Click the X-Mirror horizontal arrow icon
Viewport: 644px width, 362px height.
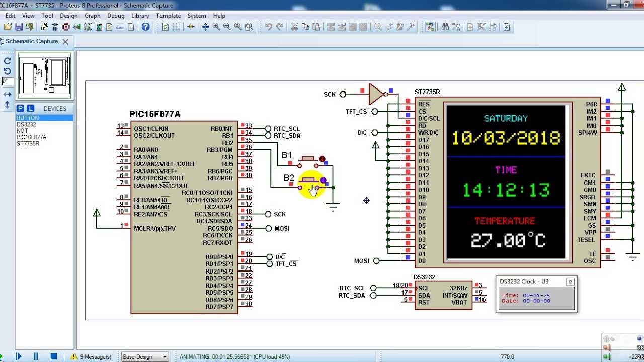click(7, 94)
